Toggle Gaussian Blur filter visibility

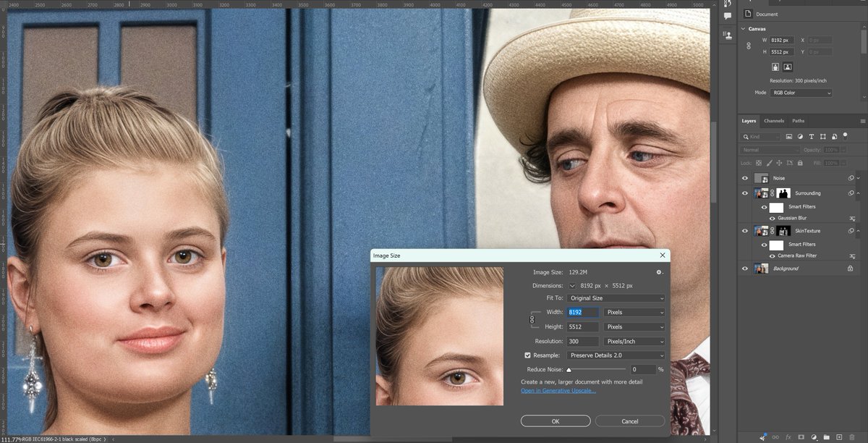coord(771,218)
